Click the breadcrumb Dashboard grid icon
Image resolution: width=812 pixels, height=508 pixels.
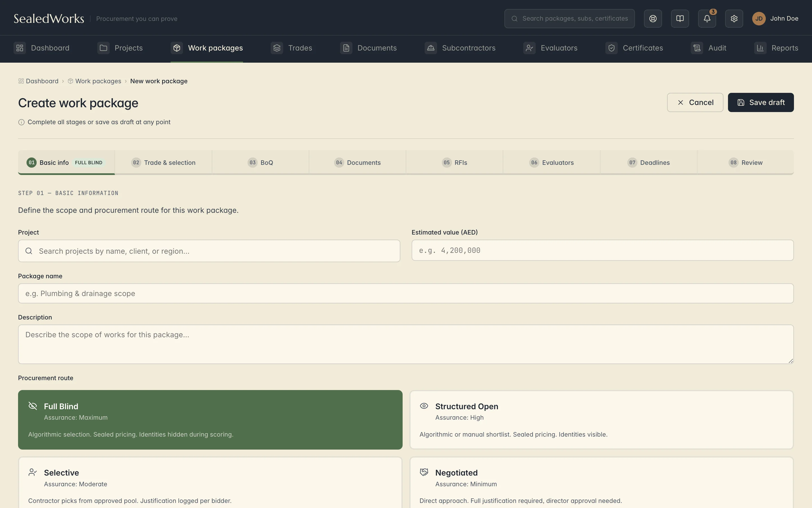point(21,81)
